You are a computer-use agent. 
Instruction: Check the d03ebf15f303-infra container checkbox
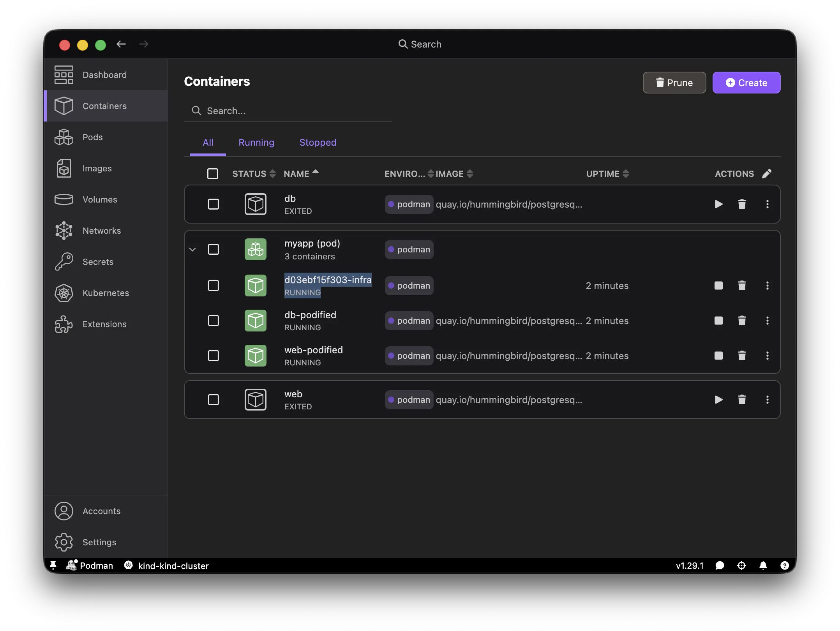coord(214,286)
